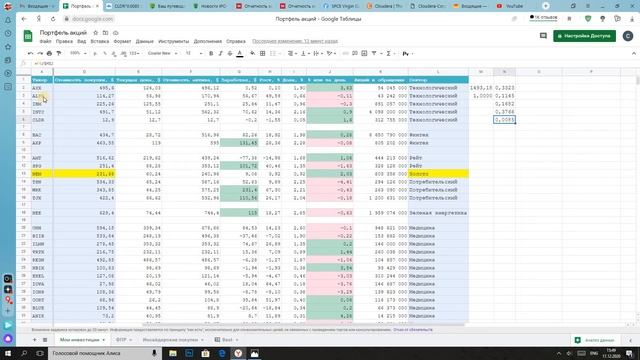Open the Courier New font dropdown
The image size is (640, 360).
point(162,53)
